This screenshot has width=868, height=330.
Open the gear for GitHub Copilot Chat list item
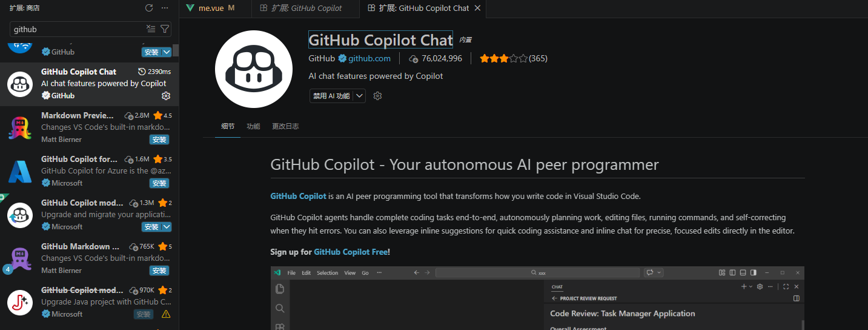click(x=166, y=96)
